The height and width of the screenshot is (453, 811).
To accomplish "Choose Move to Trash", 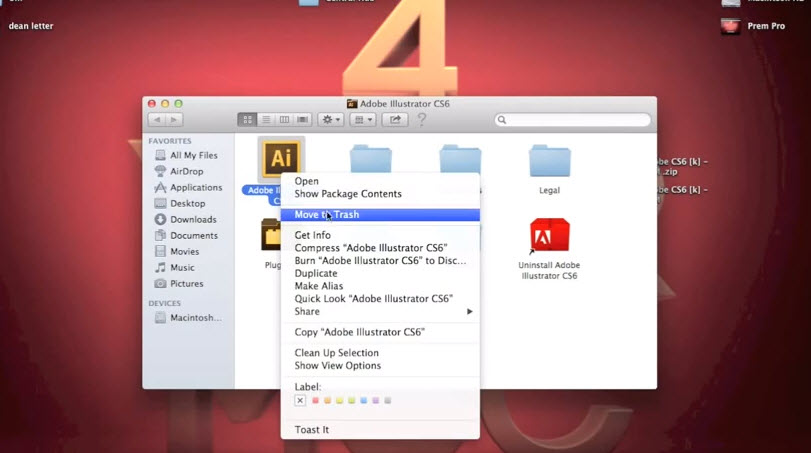I will pos(380,215).
